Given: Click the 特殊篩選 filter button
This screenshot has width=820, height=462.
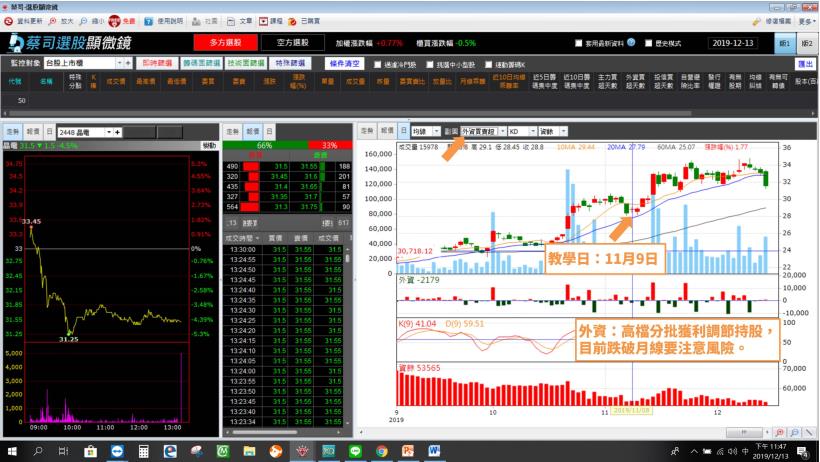Looking at the screenshot, I should pos(290,63).
